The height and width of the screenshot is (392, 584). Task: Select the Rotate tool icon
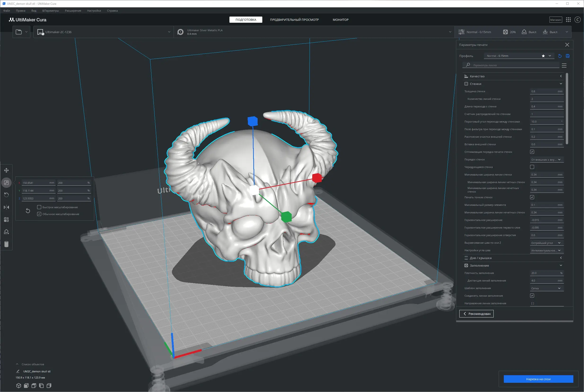tap(6, 195)
